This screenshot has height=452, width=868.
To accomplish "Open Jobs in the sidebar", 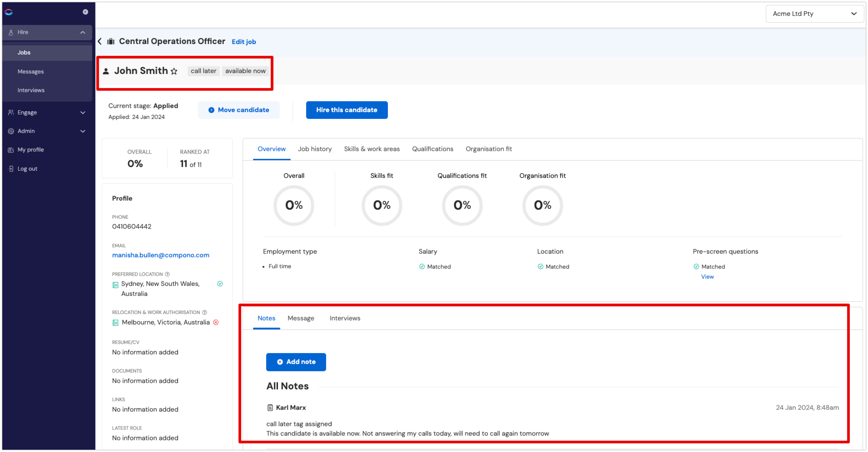I will pyautogui.click(x=47, y=52).
